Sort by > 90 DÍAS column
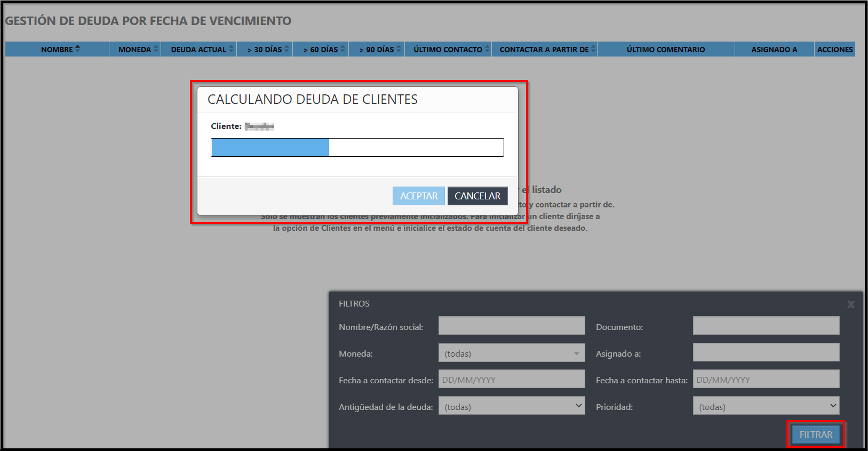The height and width of the screenshot is (451, 868). pos(377,49)
